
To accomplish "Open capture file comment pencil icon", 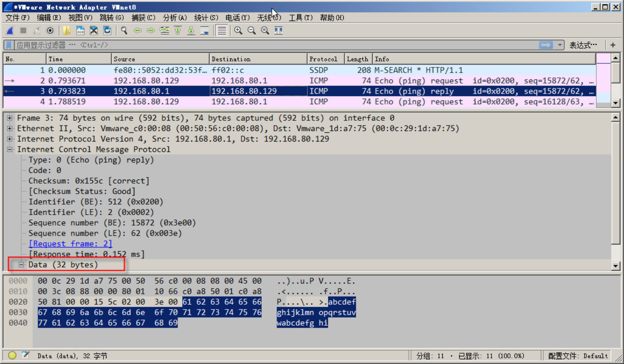I will 26,355.
